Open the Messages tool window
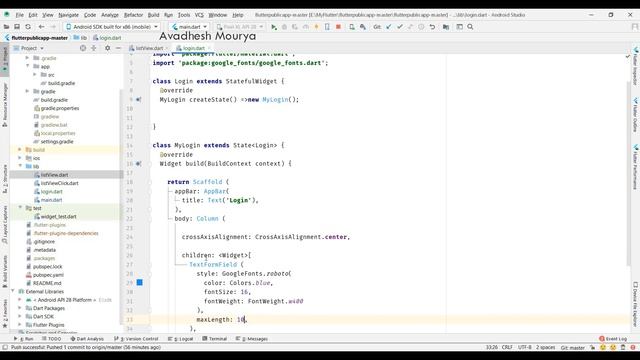This screenshot has height=360, width=640. [252, 339]
